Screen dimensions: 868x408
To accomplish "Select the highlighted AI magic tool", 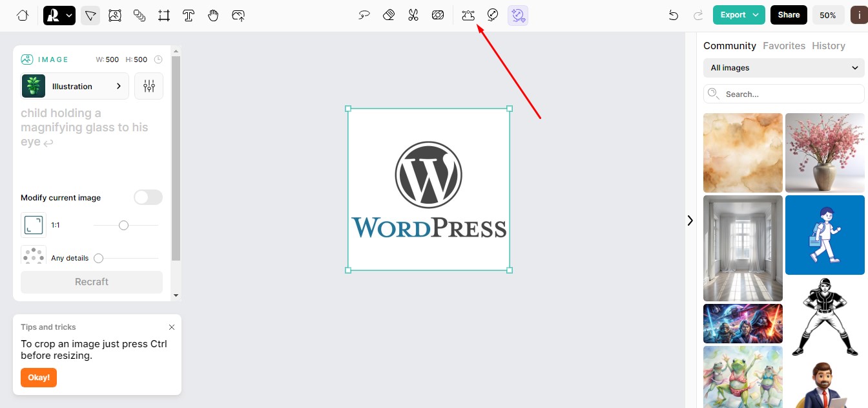I will click(x=517, y=14).
